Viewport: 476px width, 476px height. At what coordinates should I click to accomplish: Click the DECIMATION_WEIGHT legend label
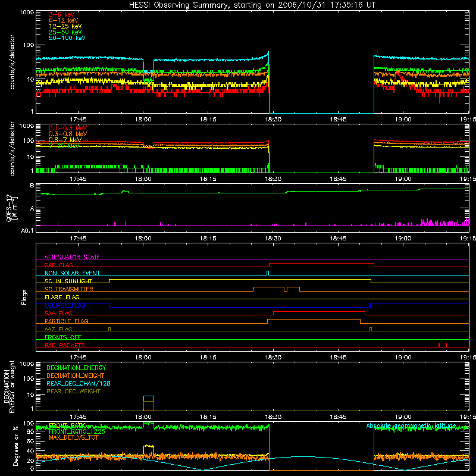click(x=76, y=375)
